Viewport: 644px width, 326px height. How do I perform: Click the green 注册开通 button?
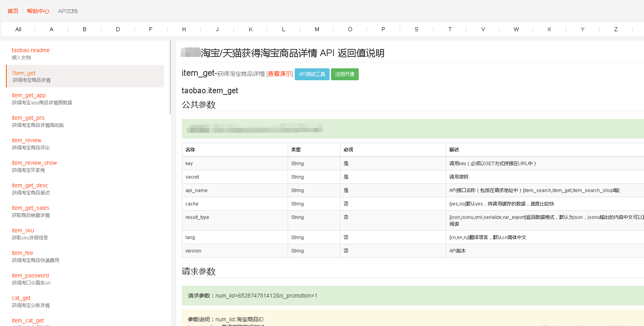345,74
